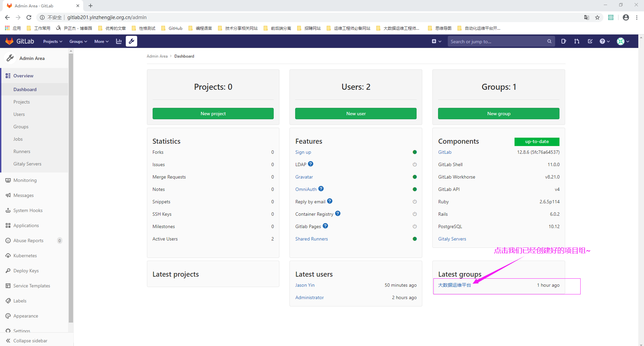Open the new item plus dropdown
The width and height of the screenshot is (644, 346).
436,41
